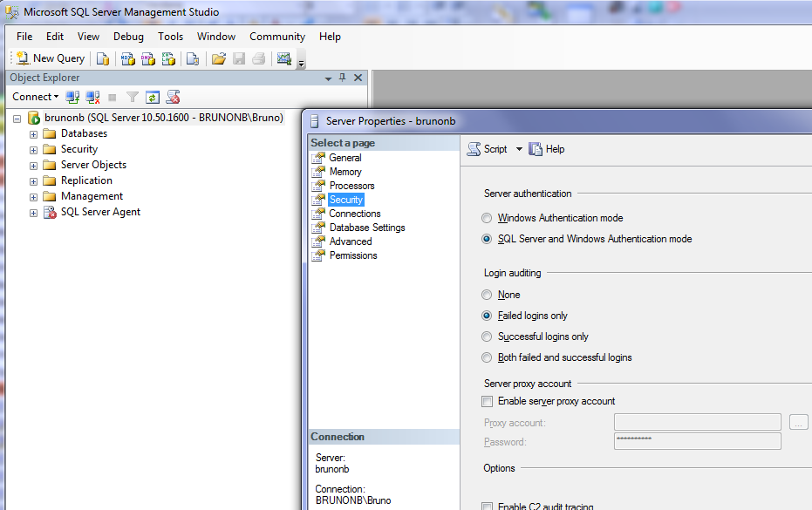This screenshot has height=510, width=812.
Task: Click the Open File folder icon
Action: [x=219, y=59]
